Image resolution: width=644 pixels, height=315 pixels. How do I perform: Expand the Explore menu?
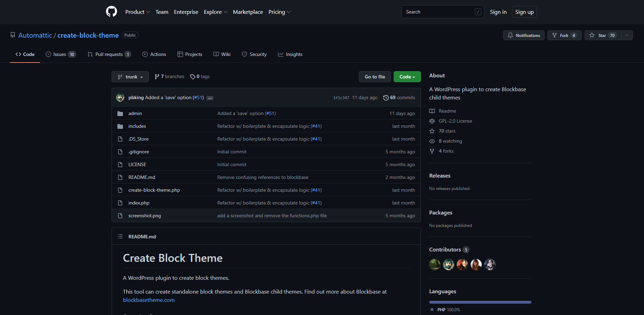pos(215,12)
